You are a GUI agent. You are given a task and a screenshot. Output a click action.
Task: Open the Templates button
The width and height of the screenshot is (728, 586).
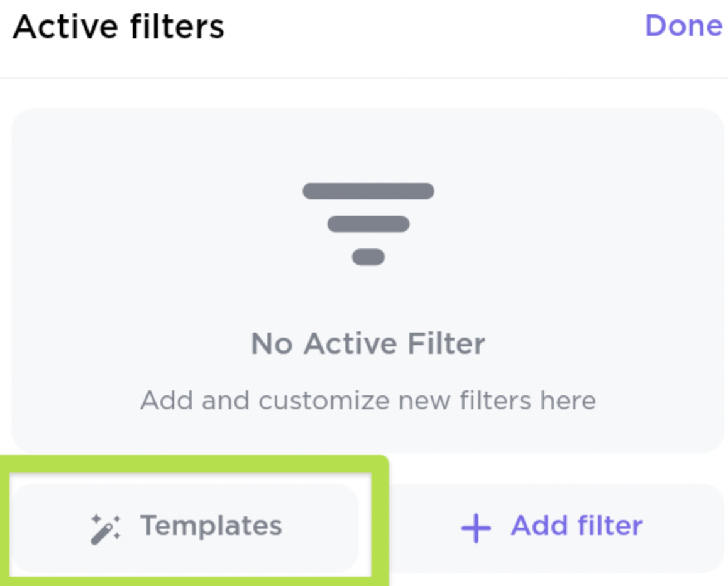click(x=186, y=527)
